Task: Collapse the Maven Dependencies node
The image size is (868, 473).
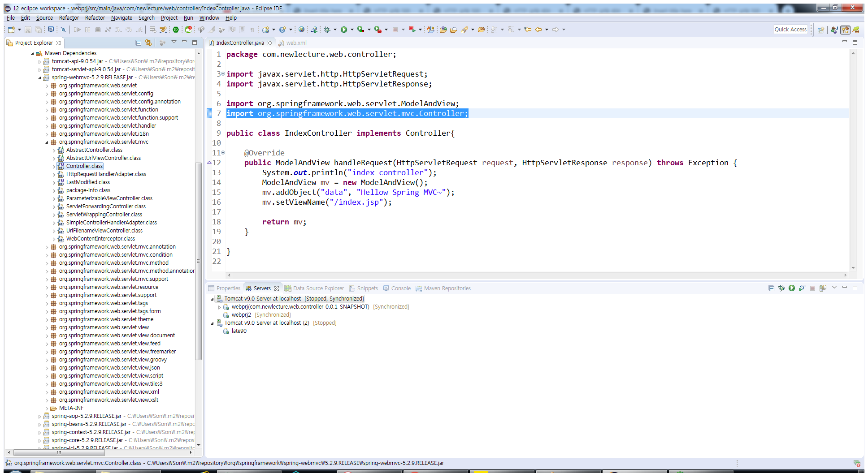Action: (x=33, y=53)
